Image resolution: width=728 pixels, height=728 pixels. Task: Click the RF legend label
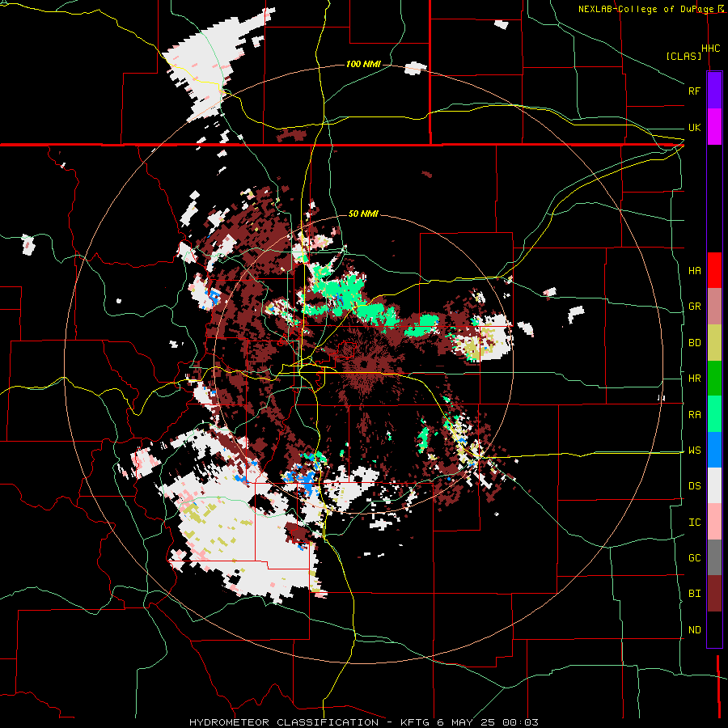click(x=694, y=91)
